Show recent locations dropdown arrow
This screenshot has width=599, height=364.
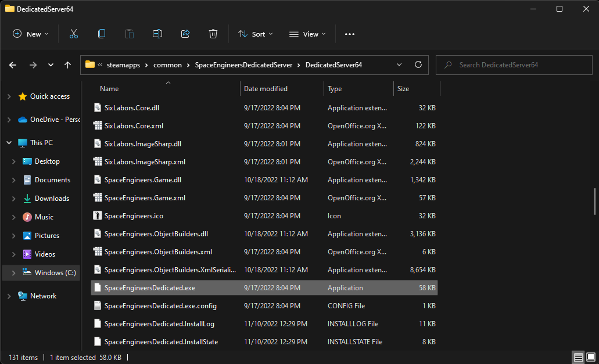[x=51, y=65]
